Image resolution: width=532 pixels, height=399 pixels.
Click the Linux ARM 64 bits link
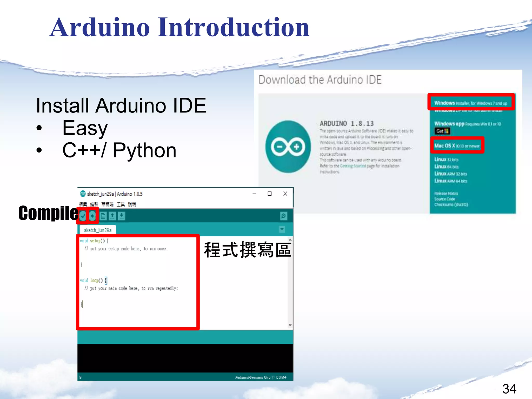pyautogui.click(x=451, y=181)
